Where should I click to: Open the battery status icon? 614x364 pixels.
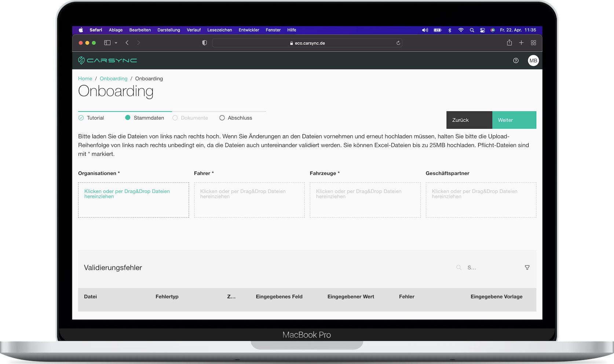(438, 30)
